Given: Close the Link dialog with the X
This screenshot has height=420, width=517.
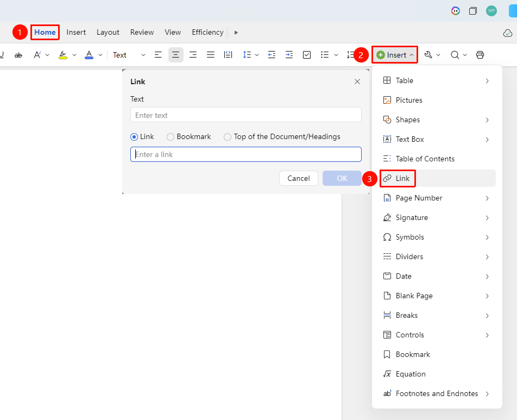Looking at the screenshot, I should click(x=357, y=82).
